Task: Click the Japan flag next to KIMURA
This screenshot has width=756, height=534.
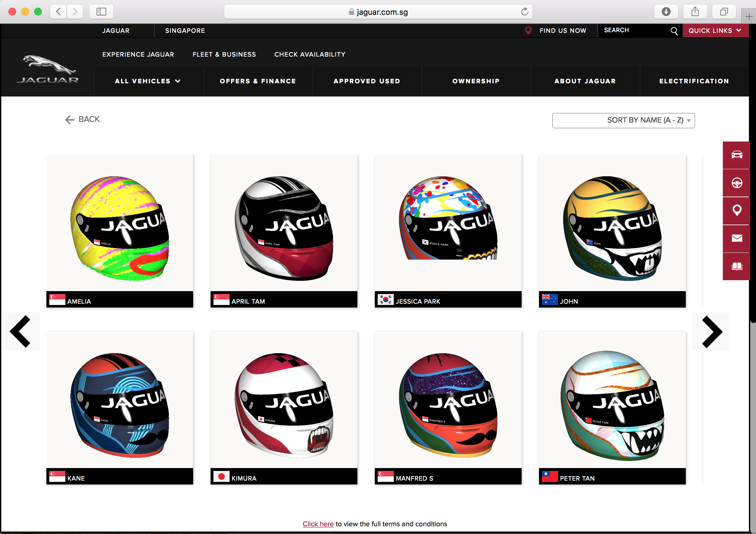Action: pos(221,476)
